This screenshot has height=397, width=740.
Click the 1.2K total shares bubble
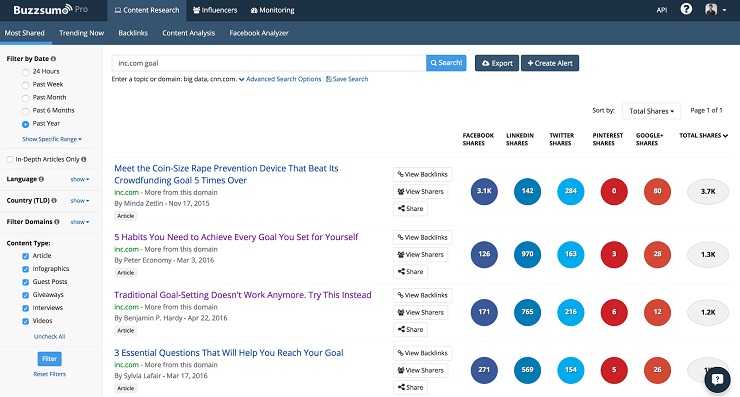(708, 313)
